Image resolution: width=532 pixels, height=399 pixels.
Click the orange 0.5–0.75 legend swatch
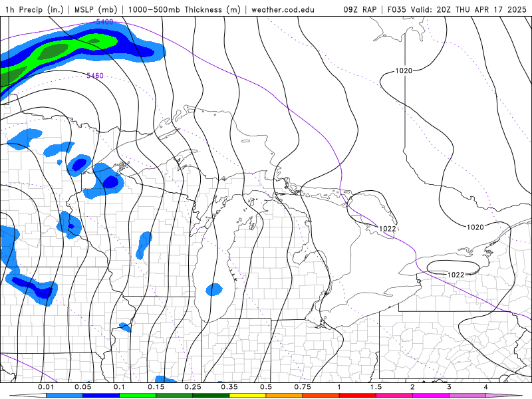[285, 396]
